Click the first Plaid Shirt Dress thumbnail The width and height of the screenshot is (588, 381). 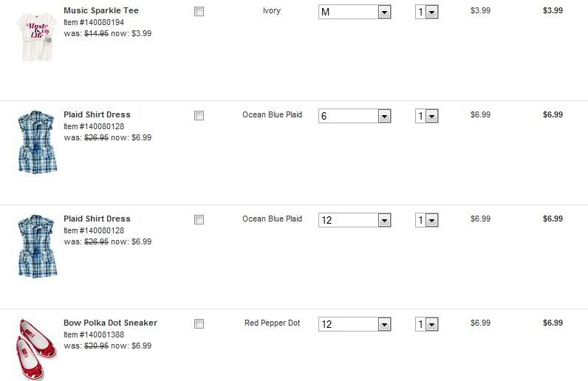click(x=36, y=142)
